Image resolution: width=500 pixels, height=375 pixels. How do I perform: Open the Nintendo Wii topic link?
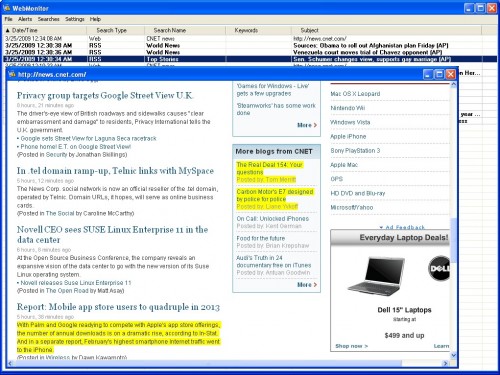pos(348,108)
